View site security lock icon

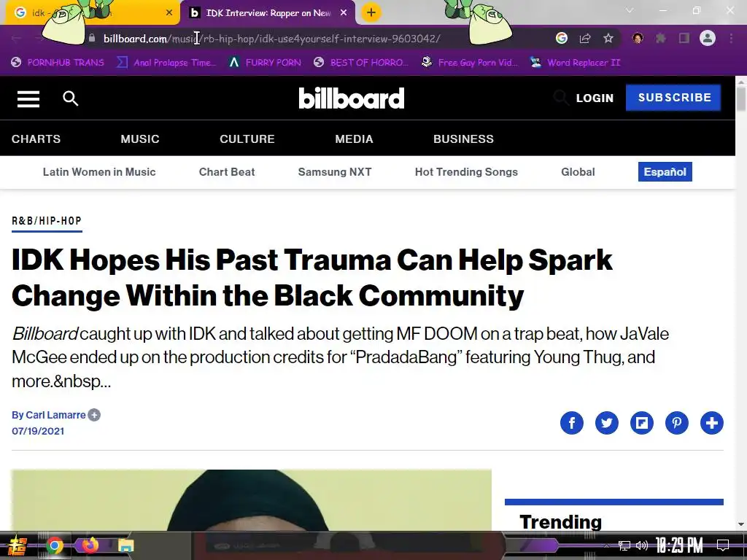(x=92, y=38)
